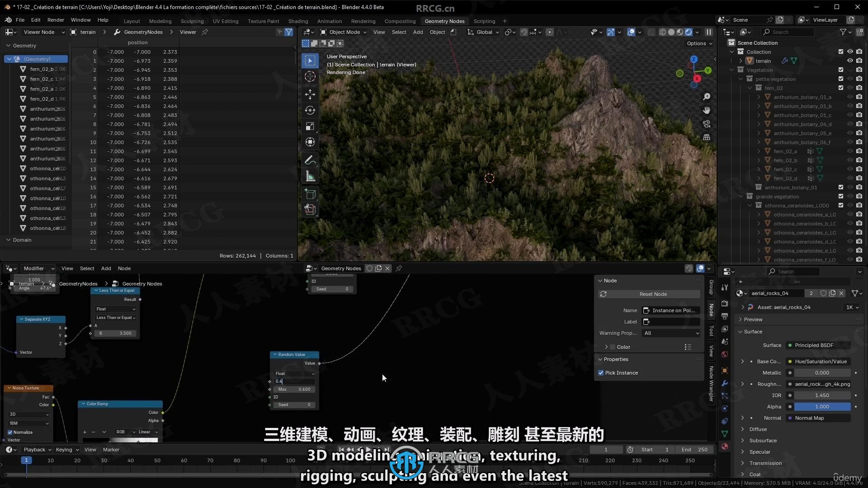Screen dimensions: 868x488
Task: Open the Modifier properties wrench tab
Action: [x=725, y=383]
